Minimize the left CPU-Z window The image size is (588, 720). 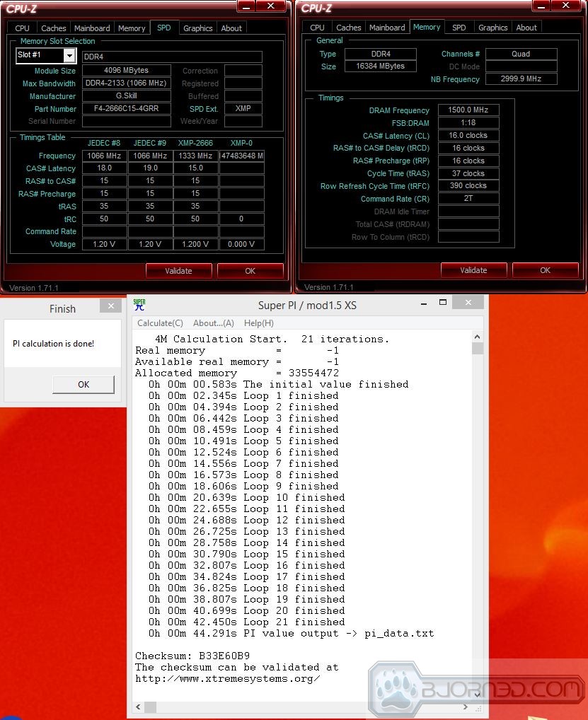tap(247, 6)
